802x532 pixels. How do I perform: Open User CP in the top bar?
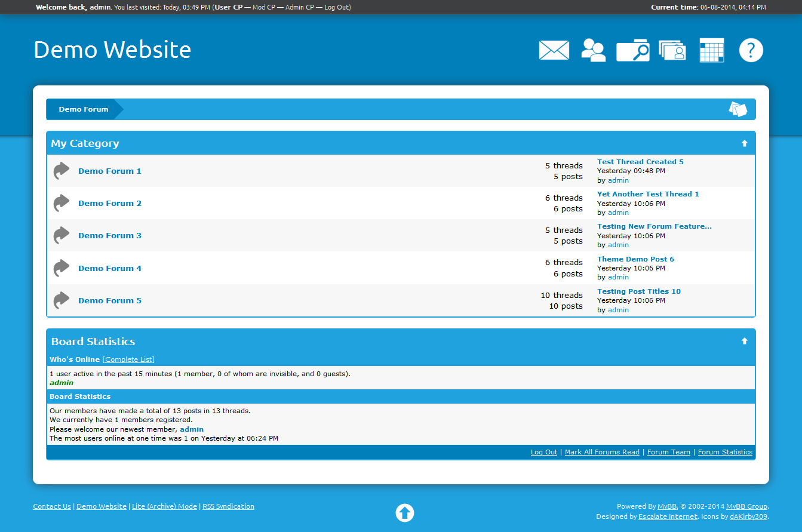coord(229,7)
